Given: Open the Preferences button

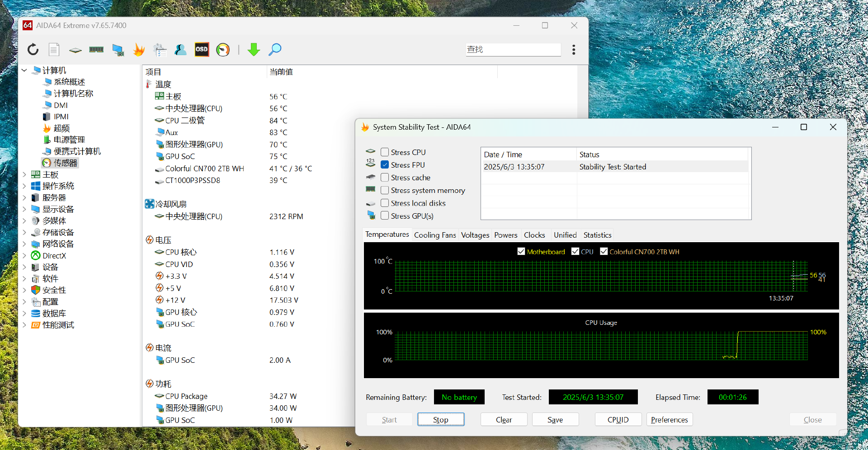Looking at the screenshot, I should 670,420.
